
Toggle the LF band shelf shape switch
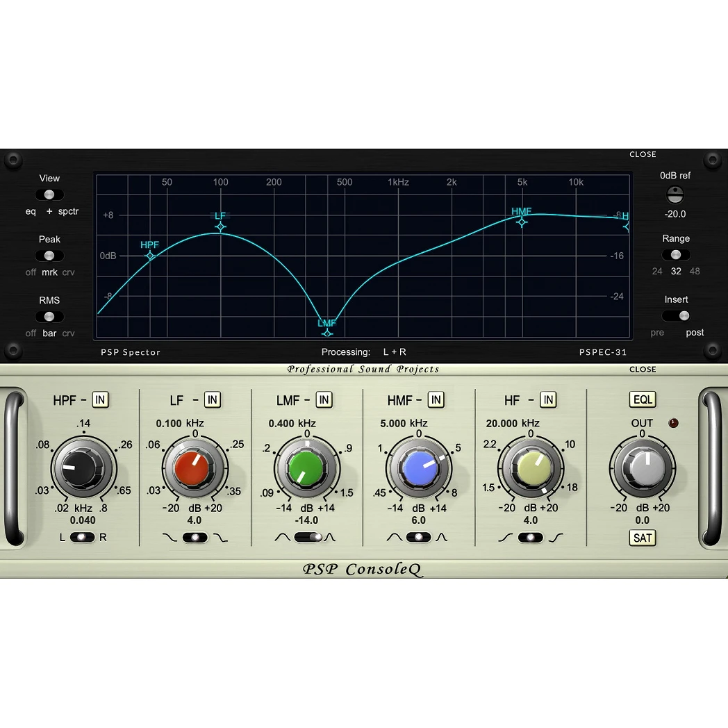point(195,537)
